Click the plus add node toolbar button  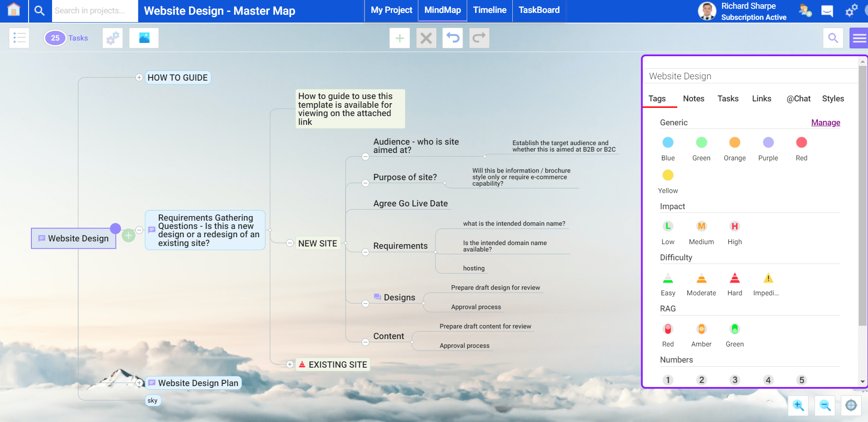click(399, 38)
